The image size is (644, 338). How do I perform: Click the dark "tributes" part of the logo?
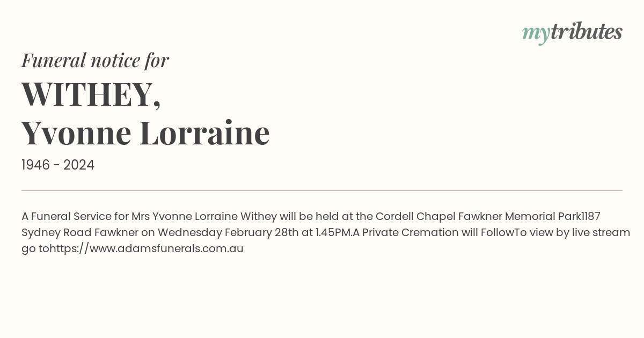point(587,32)
